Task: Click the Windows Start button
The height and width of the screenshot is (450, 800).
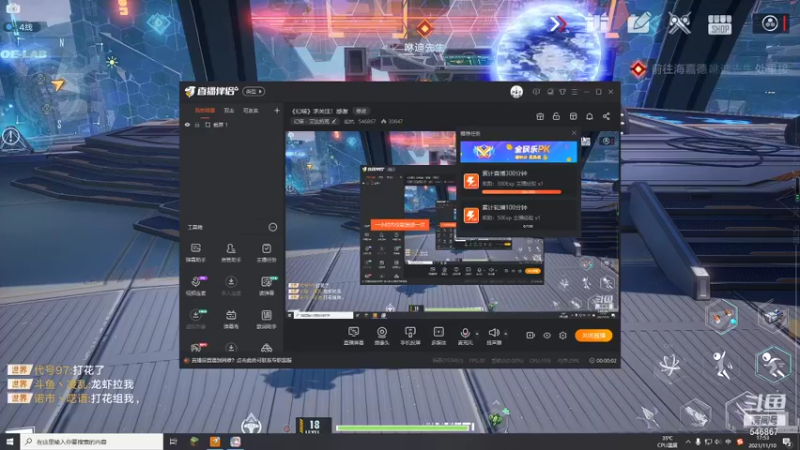Action: pos(10,441)
